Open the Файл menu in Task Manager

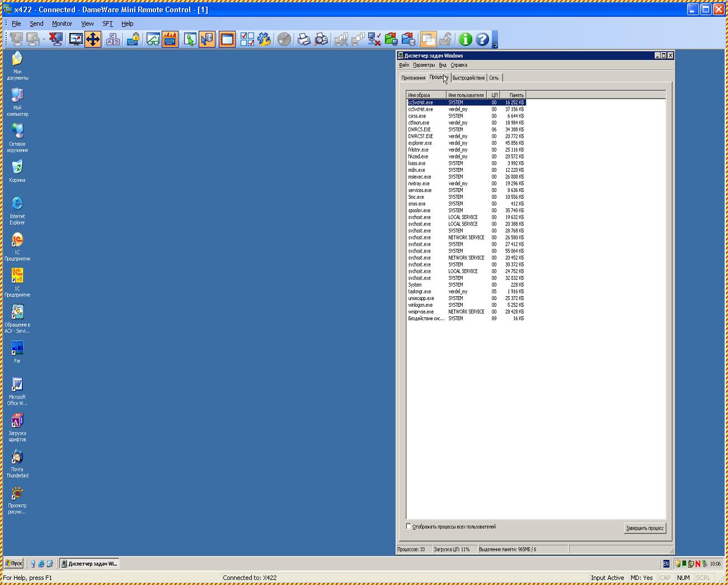[x=403, y=65]
